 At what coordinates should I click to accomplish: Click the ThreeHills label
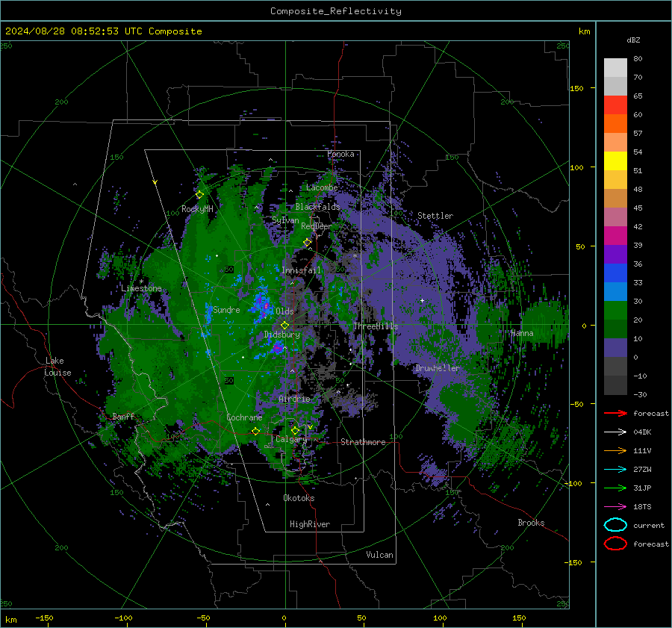click(x=376, y=326)
